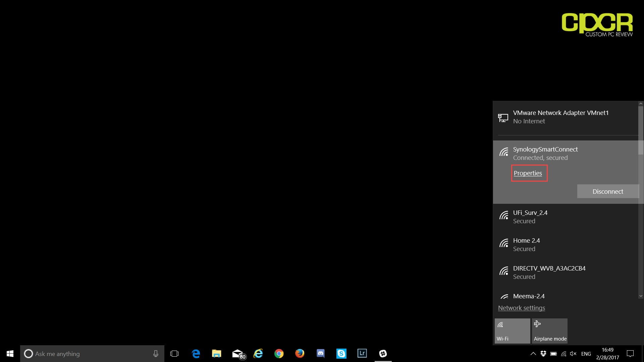The image size is (644, 362).
Task: Click the muted volume tray icon
Action: (x=573, y=354)
